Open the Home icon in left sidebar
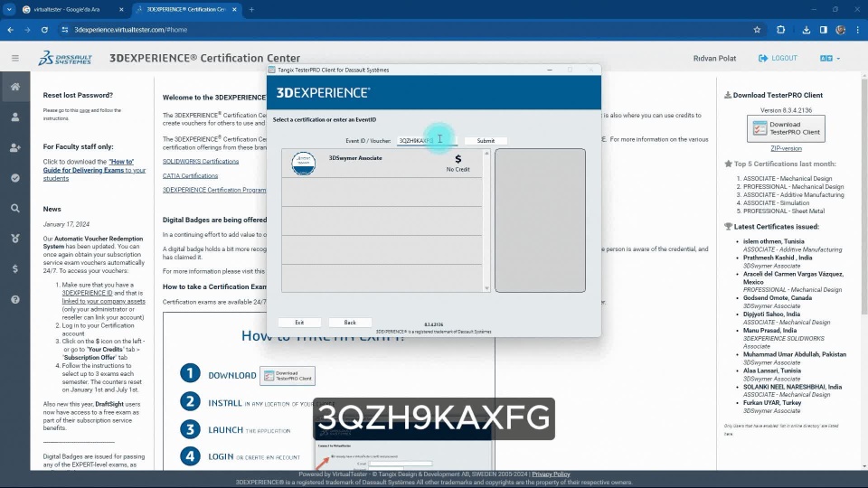This screenshot has height=488, width=868. 15,87
